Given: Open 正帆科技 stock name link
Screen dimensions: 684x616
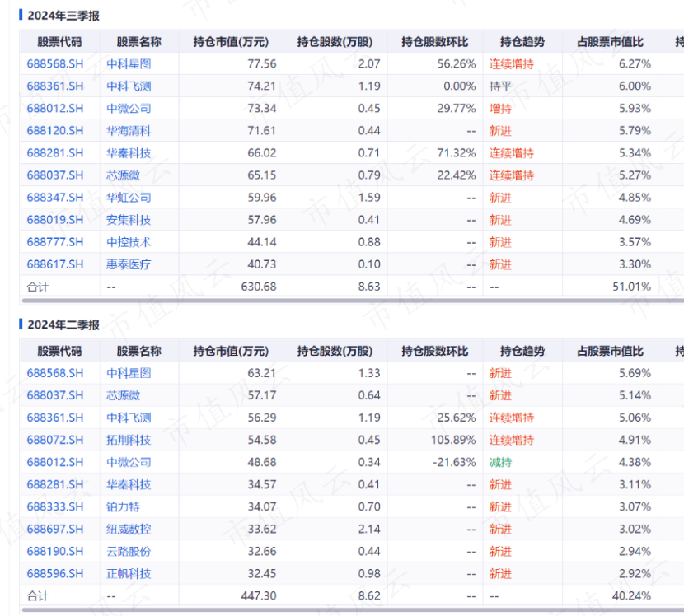Looking at the screenshot, I should pos(129,573).
